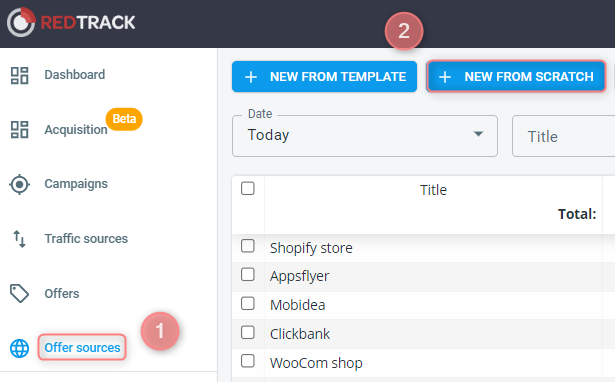This screenshot has width=615, height=382.
Task: Open the Dashboard menu item
Action: click(x=75, y=75)
